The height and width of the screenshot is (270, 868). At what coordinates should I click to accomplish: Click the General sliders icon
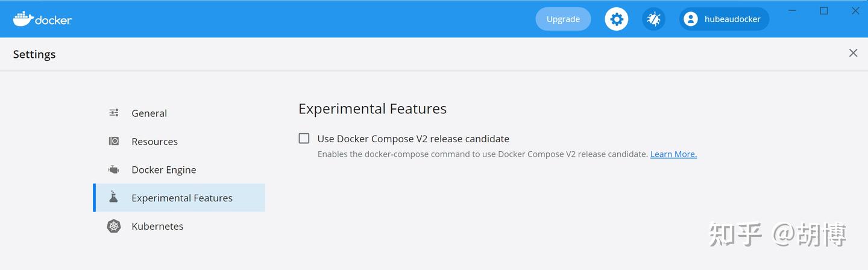point(114,113)
